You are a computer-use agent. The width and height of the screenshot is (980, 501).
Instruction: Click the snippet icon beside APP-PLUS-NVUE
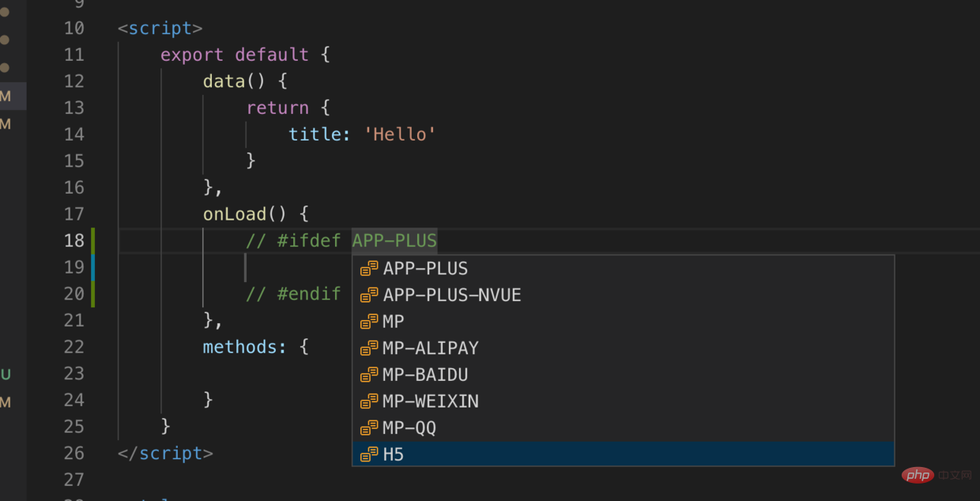coord(369,296)
